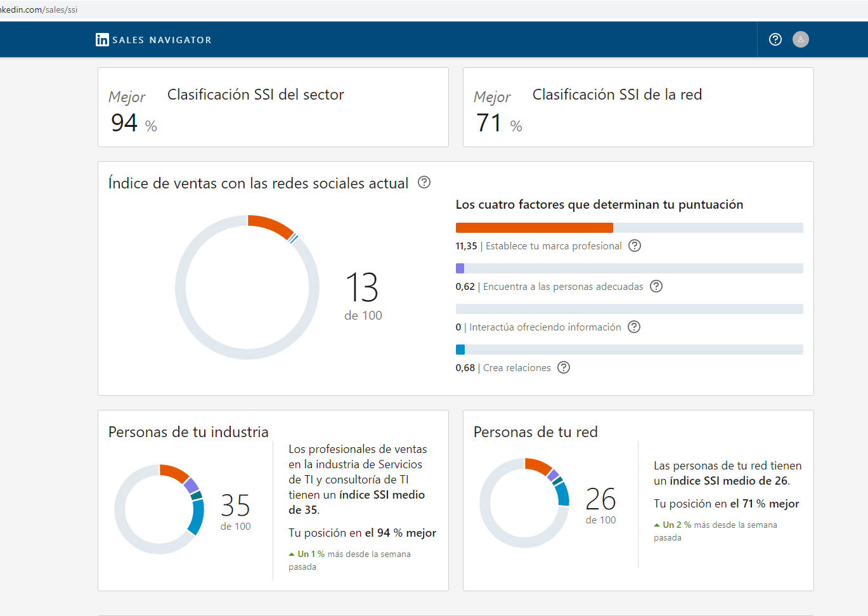
Task: Click the '11,35 | Establece tu marca profesional' label
Action: point(538,246)
